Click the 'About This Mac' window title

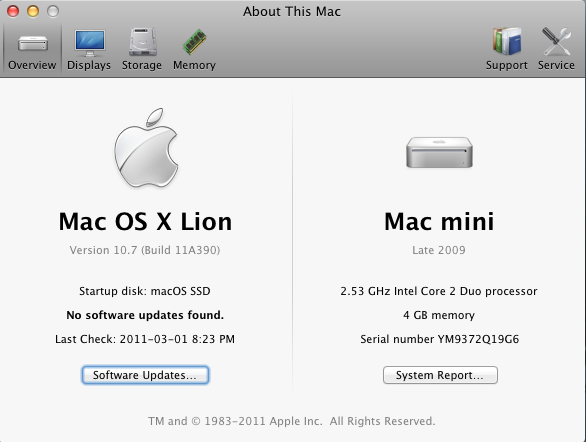click(292, 11)
